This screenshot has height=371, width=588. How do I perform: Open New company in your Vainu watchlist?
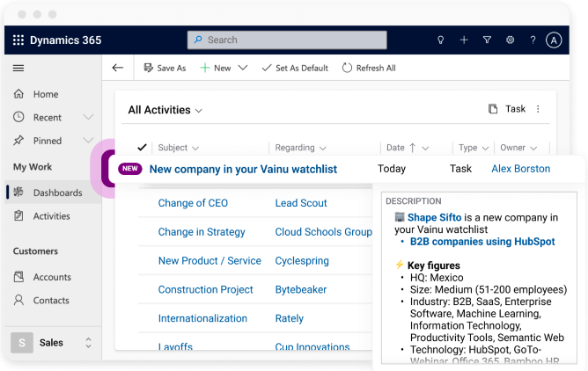(x=243, y=169)
